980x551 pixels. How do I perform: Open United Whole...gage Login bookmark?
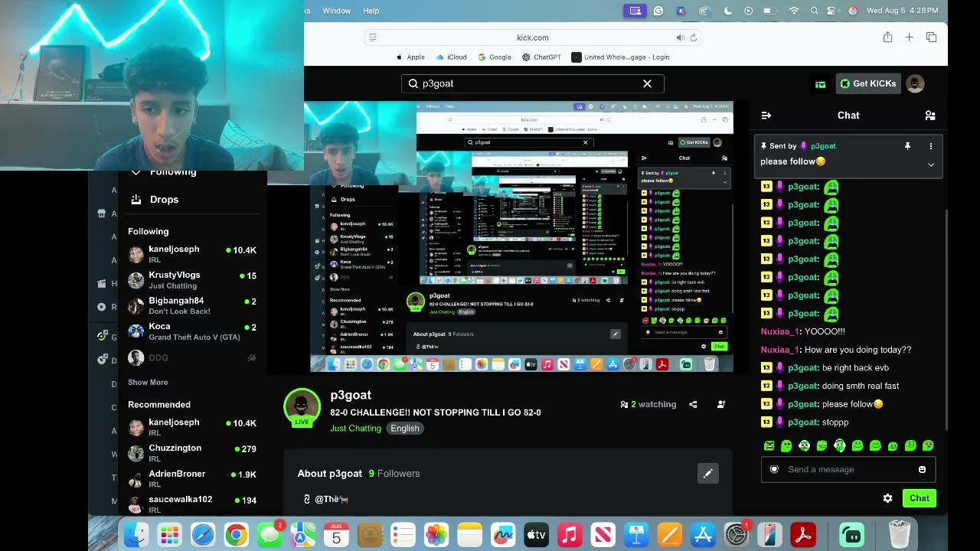(621, 57)
